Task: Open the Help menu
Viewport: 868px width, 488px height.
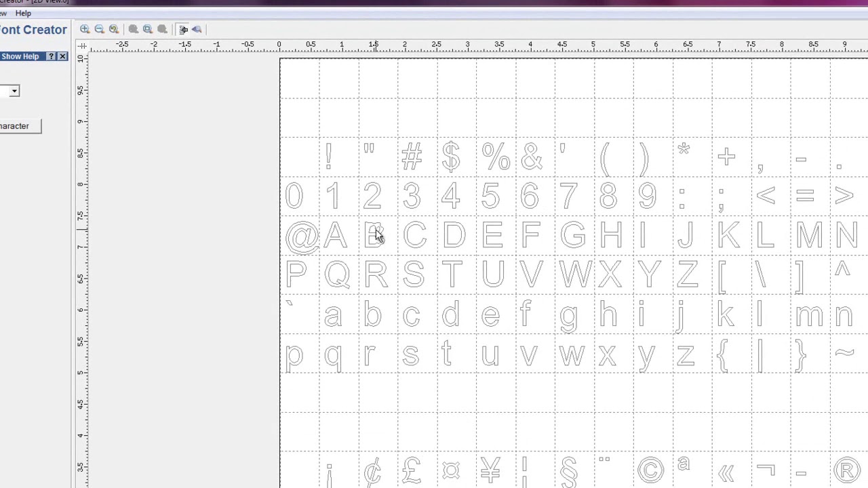Action: (23, 13)
